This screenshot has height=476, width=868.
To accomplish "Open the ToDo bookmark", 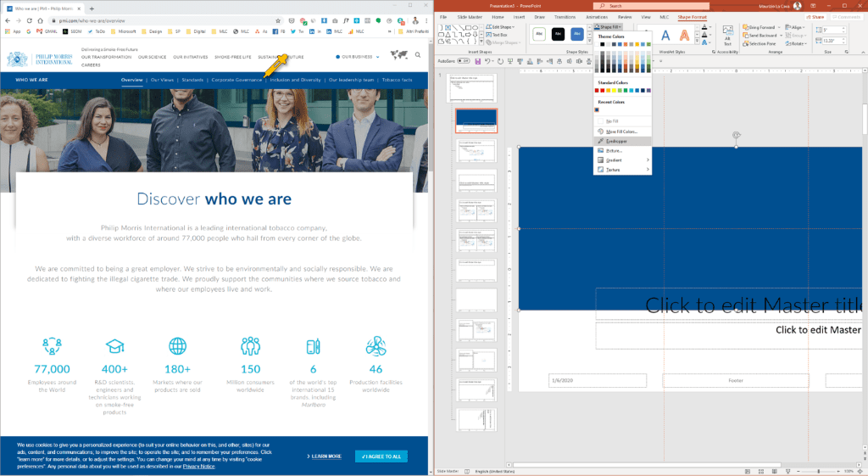I will point(97,31).
